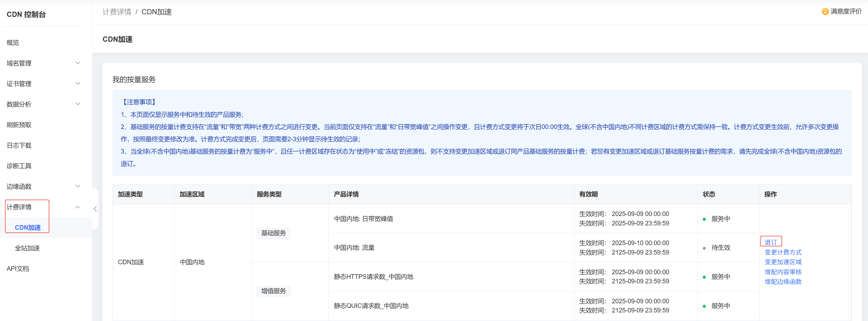Expand the 证书管理 menu chevron
This screenshot has height=321, width=868.
pyautogui.click(x=78, y=83)
